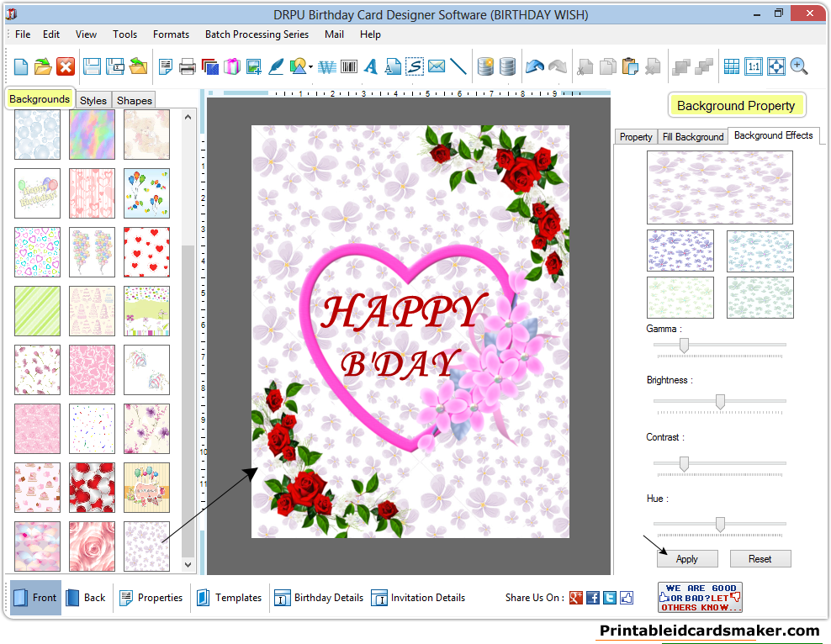The height and width of the screenshot is (644, 831).
Task: Select the pen signature tool icon
Action: [x=276, y=66]
